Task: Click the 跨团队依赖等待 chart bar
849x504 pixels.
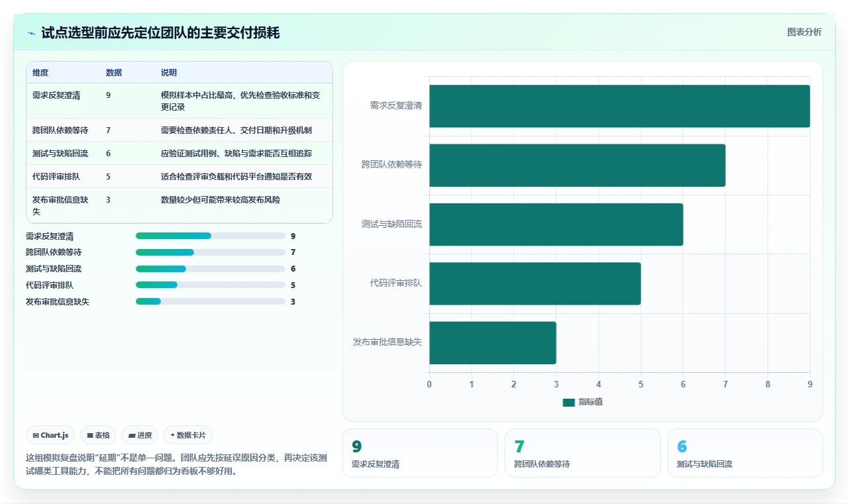Action: (x=577, y=165)
